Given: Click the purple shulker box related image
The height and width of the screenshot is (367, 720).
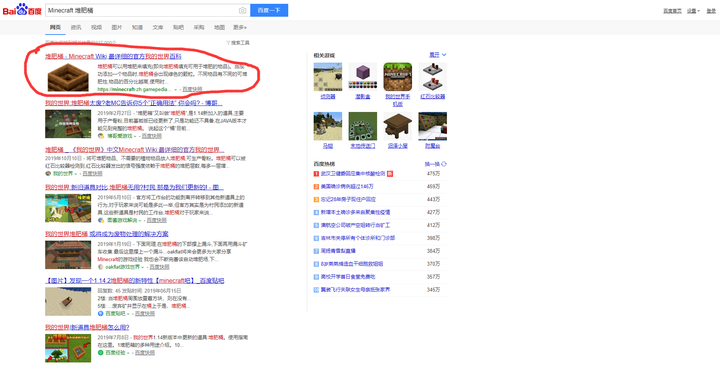Looking at the screenshot, I should 363,77.
